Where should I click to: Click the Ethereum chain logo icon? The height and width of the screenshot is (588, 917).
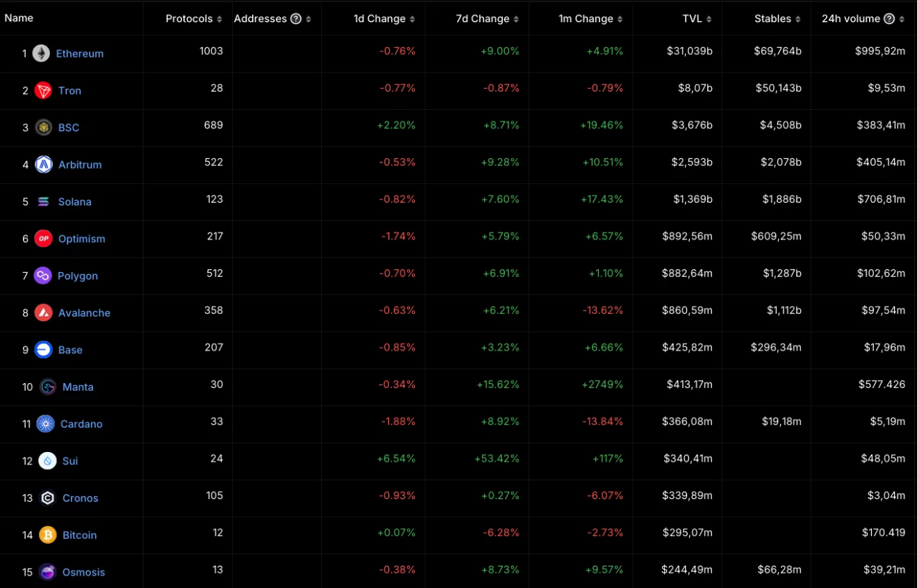pos(41,53)
